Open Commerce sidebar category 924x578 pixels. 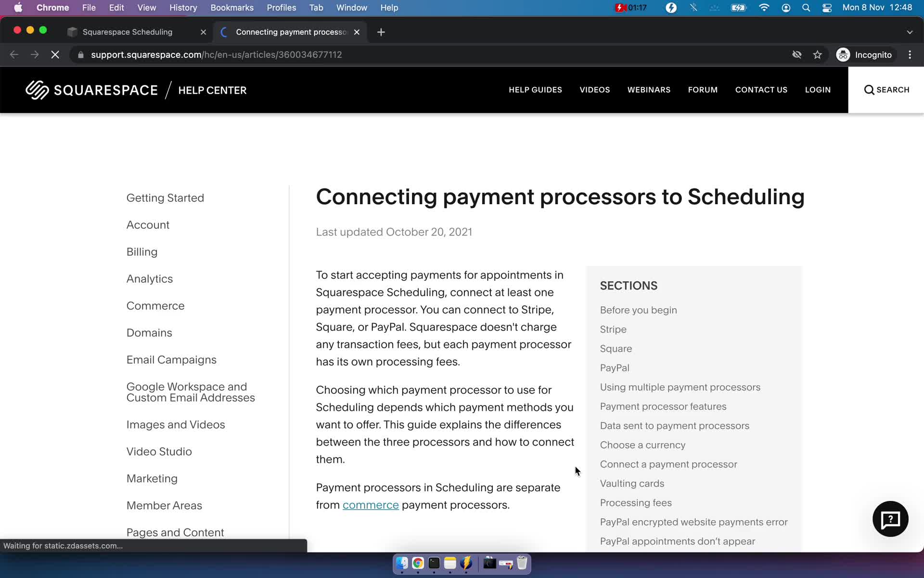155,306
